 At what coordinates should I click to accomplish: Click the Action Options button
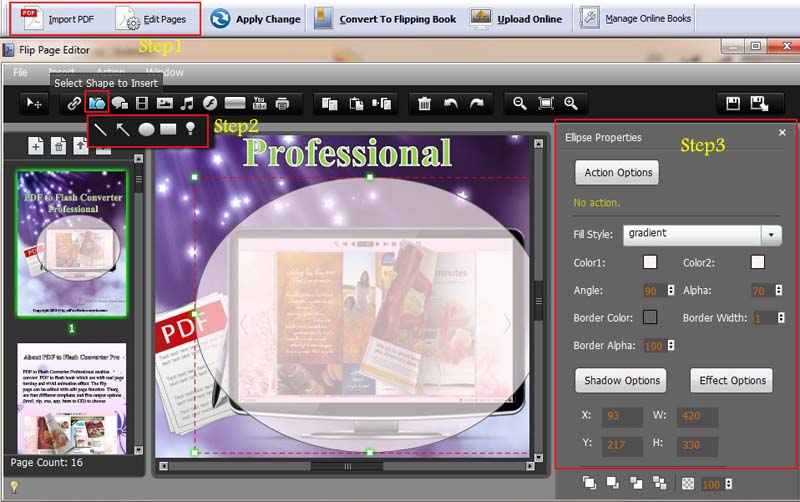[617, 172]
